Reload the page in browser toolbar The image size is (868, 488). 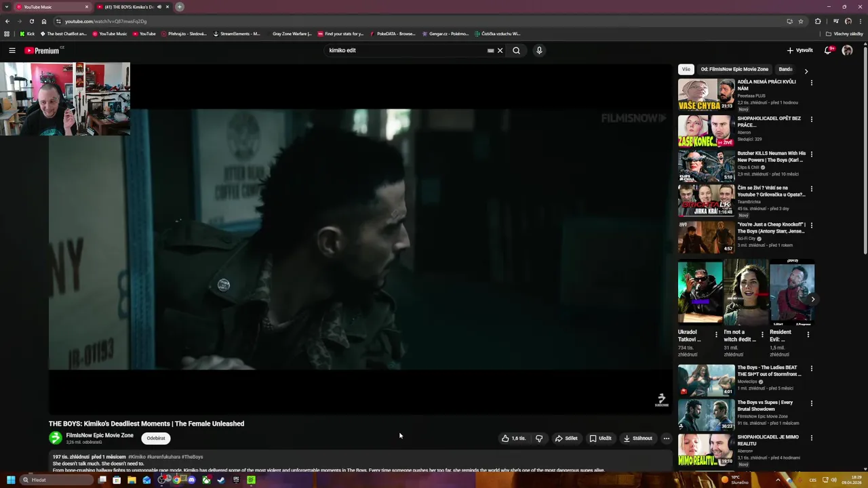pos(31,21)
